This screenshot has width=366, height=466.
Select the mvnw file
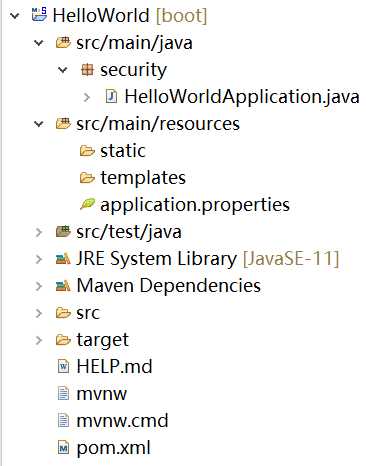(x=92, y=394)
